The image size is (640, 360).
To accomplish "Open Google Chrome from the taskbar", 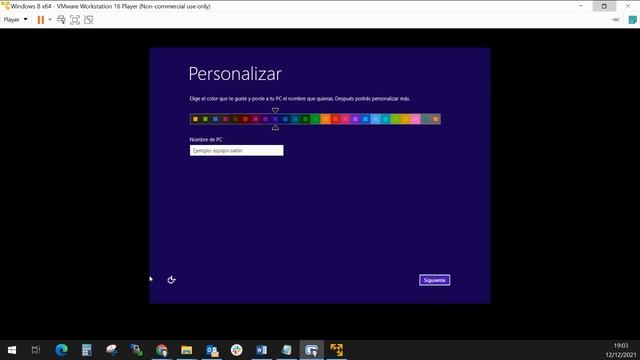I will [x=162, y=350].
